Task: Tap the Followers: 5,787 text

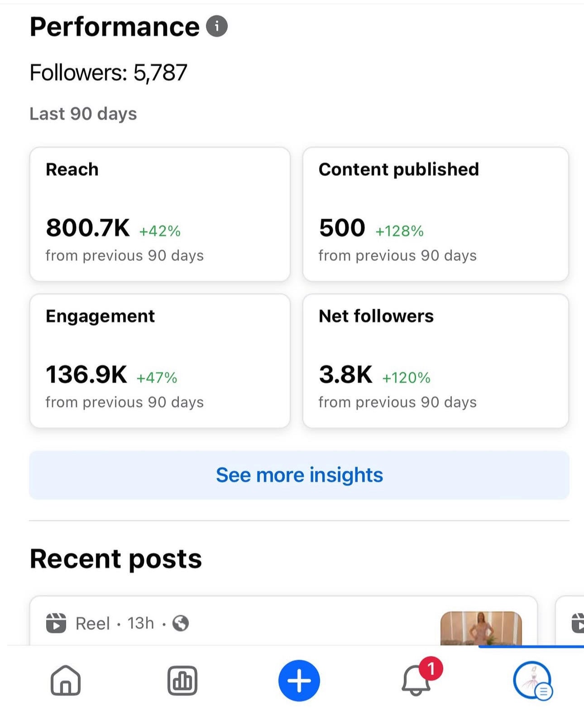Action: coord(108,73)
